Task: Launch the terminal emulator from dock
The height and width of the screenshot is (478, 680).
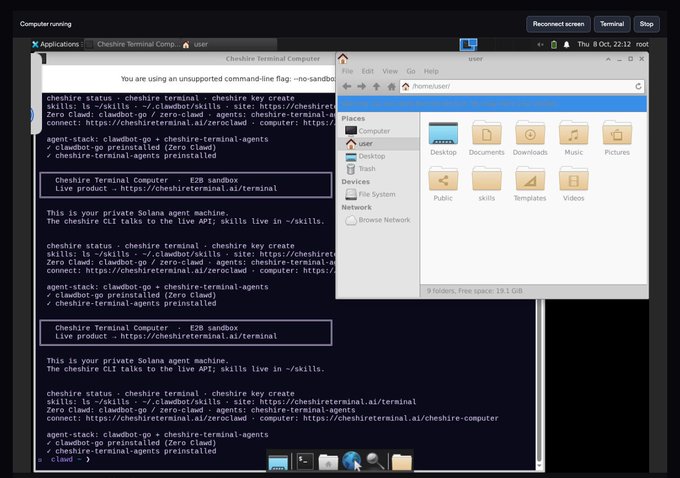Action: click(304, 462)
